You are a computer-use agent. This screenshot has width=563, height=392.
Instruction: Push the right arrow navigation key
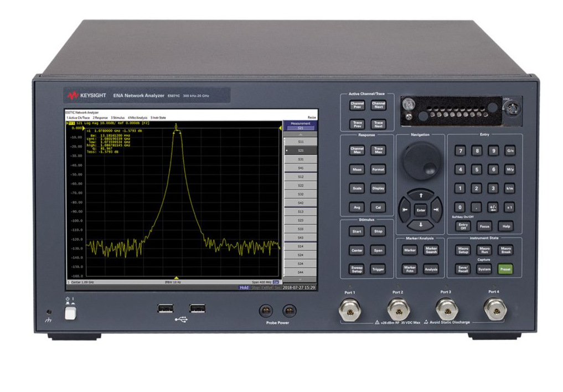click(x=436, y=210)
